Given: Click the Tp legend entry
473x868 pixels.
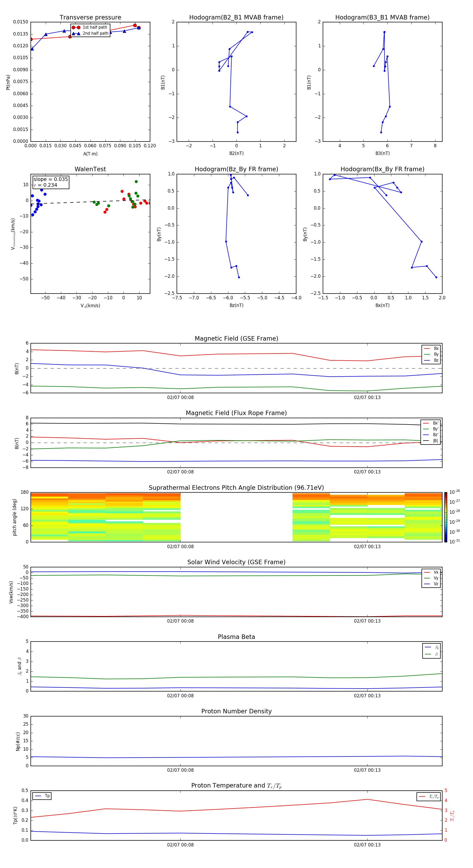Looking at the screenshot, I should 42,796.
